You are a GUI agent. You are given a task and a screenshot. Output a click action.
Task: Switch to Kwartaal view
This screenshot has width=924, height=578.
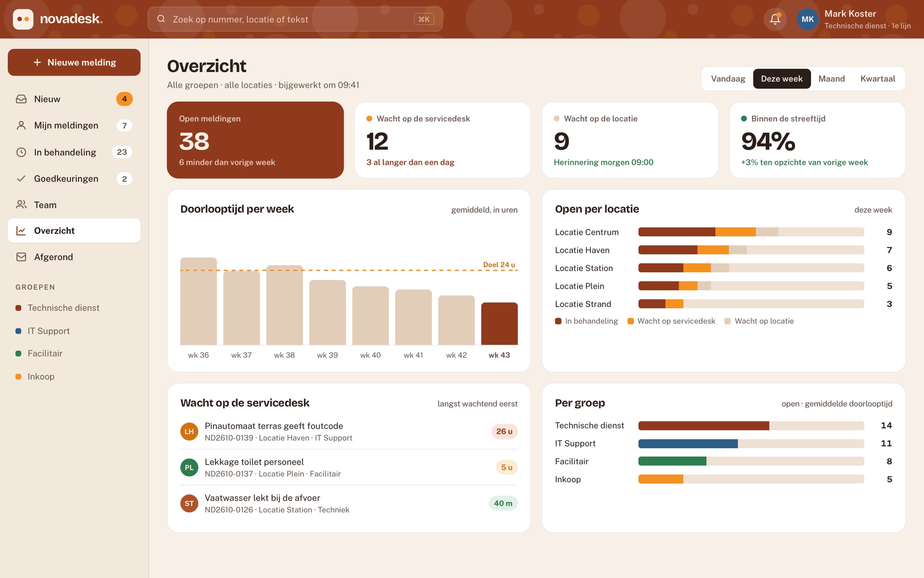point(877,79)
